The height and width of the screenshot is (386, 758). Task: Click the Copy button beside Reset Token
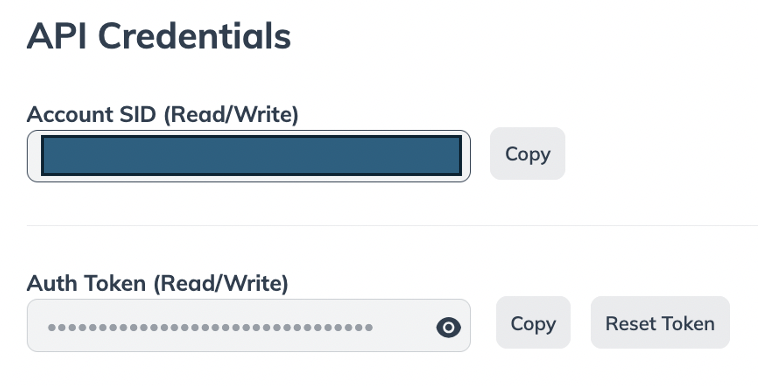(x=533, y=323)
